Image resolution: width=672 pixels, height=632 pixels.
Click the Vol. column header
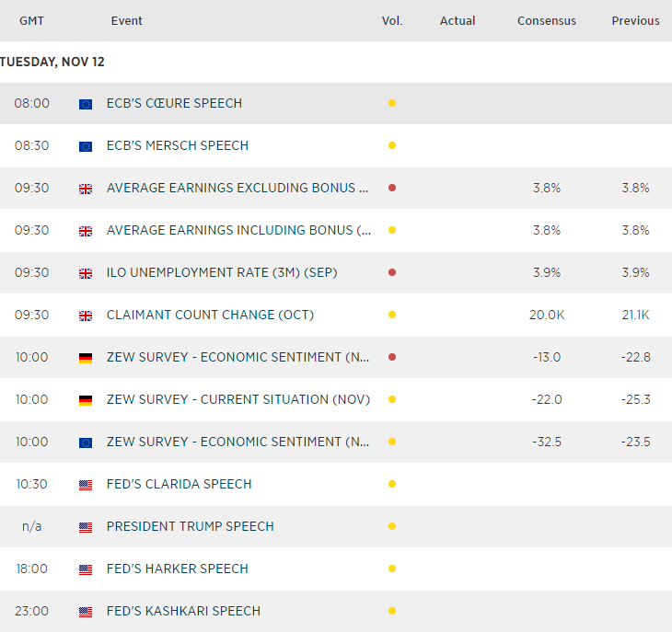pos(392,20)
